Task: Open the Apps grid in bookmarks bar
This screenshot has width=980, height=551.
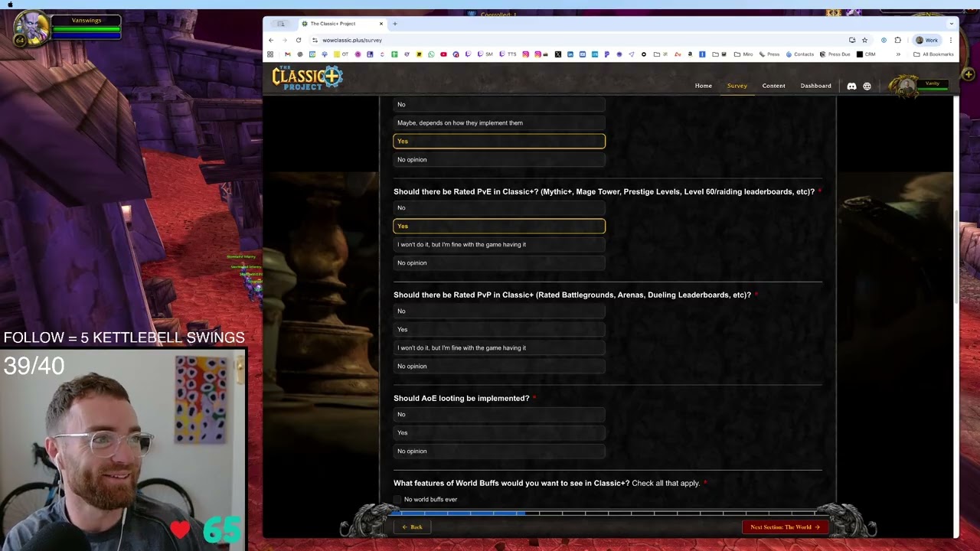Action: [270, 54]
